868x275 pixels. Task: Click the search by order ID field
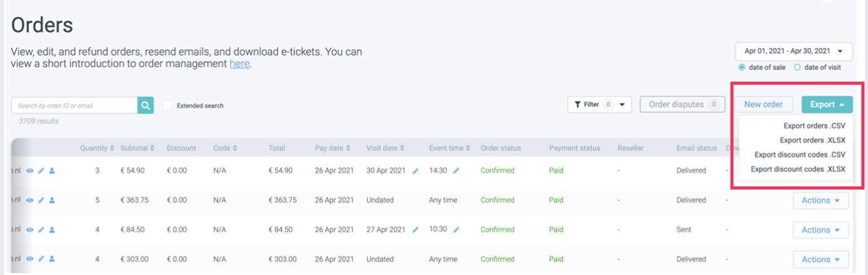pyautogui.click(x=74, y=106)
